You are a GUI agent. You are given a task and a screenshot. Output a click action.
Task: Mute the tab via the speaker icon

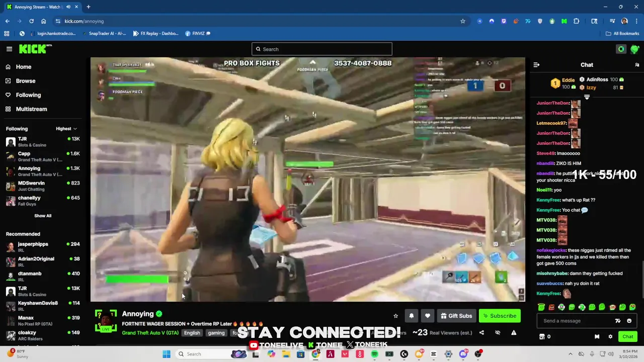(x=68, y=7)
